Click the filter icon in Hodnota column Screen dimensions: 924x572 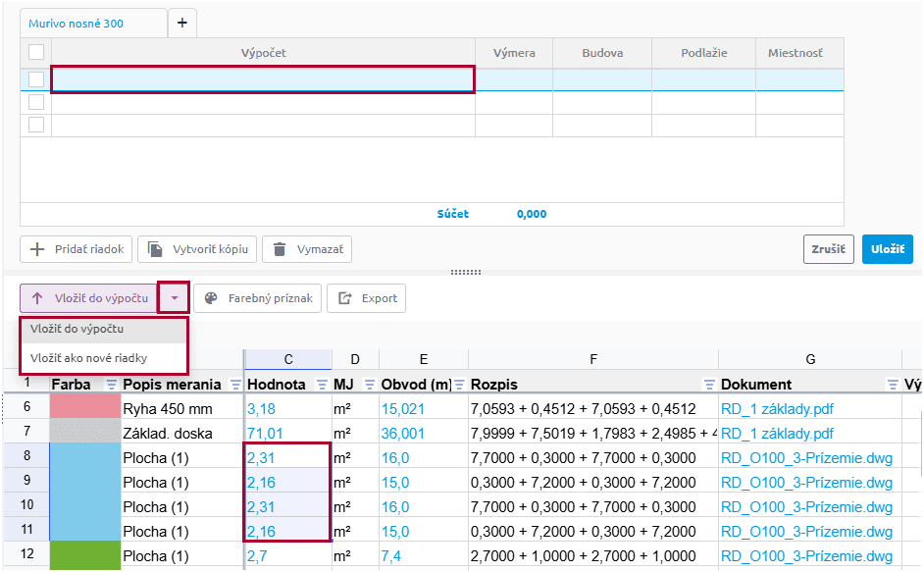(x=323, y=385)
